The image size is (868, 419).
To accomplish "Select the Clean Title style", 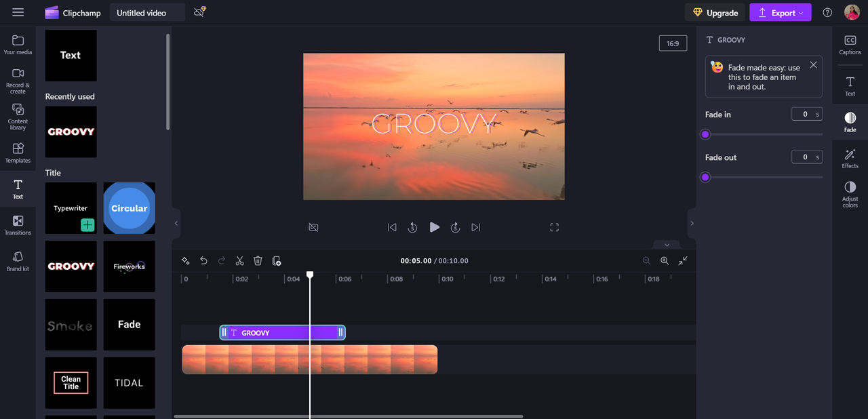I will click(x=71, y=383).
